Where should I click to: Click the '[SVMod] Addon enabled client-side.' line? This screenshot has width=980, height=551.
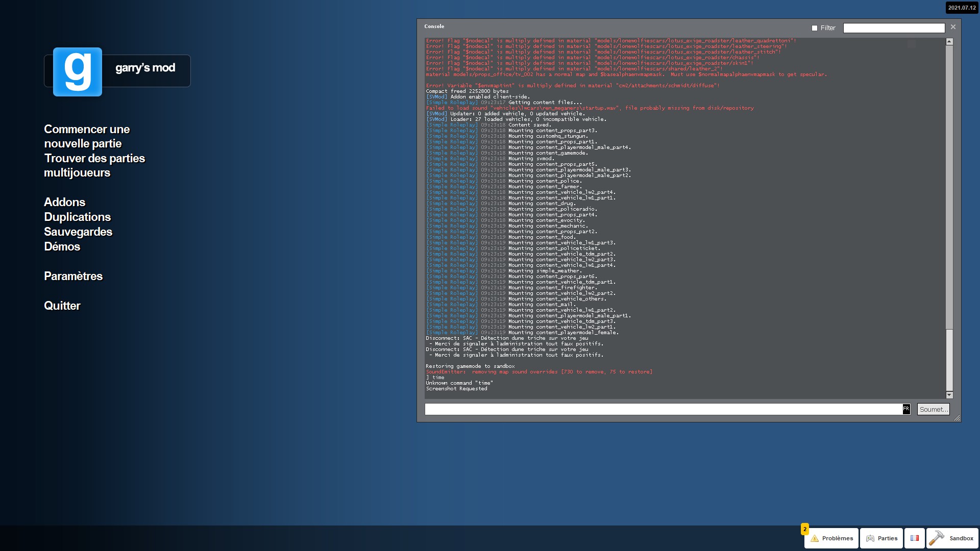click(478, 97)
